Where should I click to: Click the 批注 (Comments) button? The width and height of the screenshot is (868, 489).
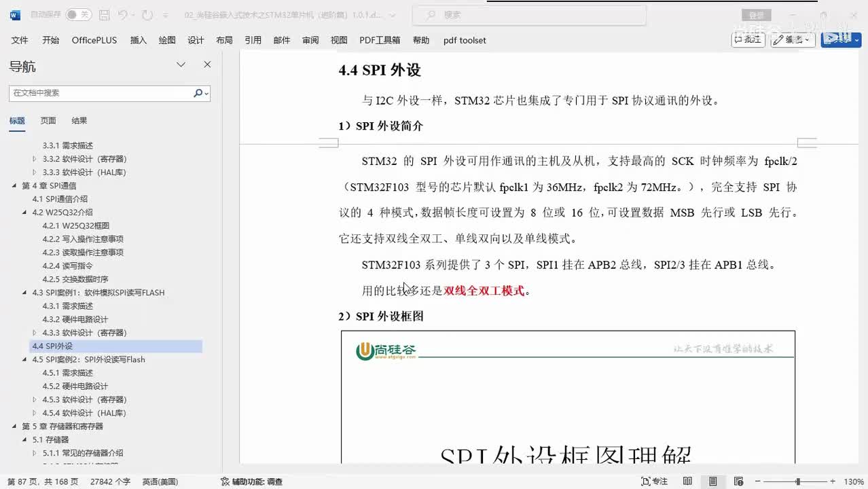pyautogui.click(x=748, y=39)
